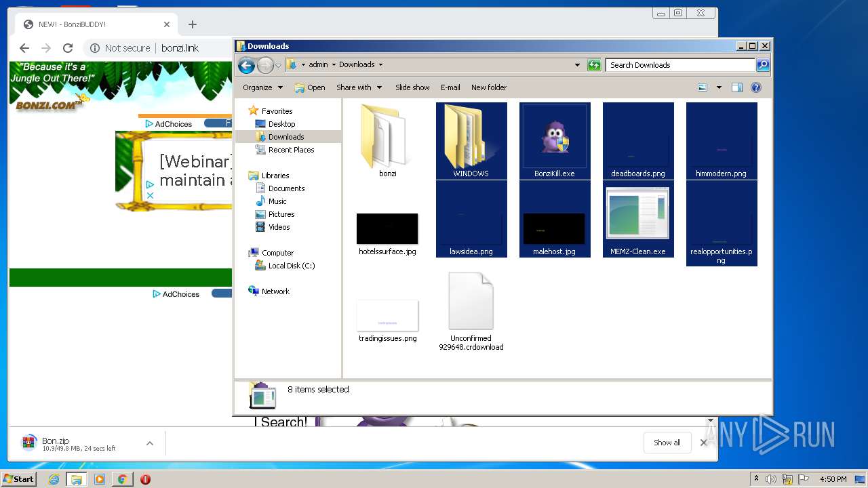The width and height of the screenshot is (868, 488).
Task: Reload the page in Chrome
Action: (68, 48)
